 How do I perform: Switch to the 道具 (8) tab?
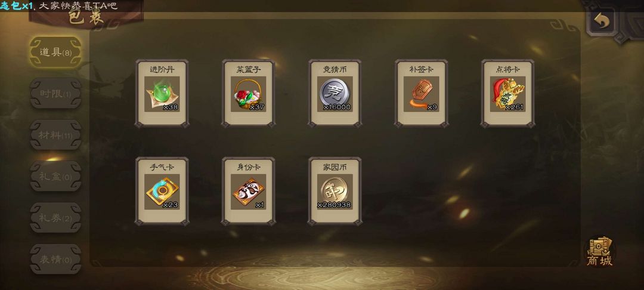pyautogui.click(x=55, y=52)
